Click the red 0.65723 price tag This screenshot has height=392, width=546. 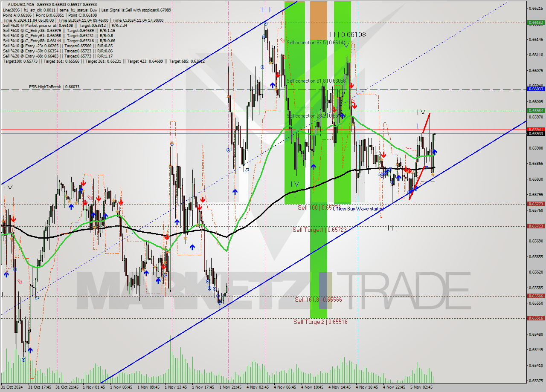click(536, 226)
